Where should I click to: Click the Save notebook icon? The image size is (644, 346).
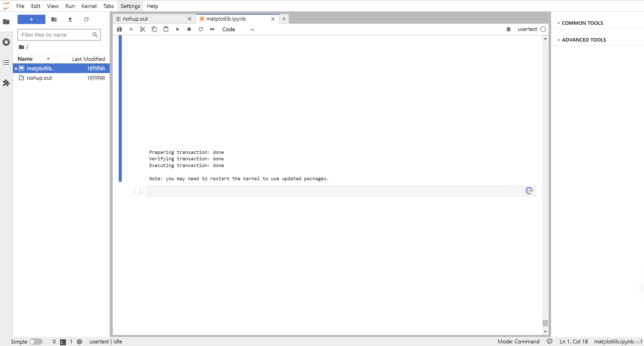point(120,29)
